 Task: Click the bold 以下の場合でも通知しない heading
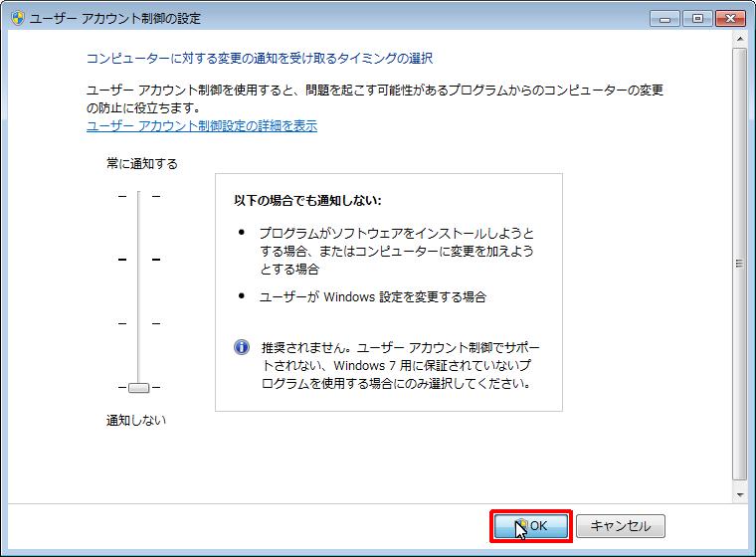tap(307, 200)
